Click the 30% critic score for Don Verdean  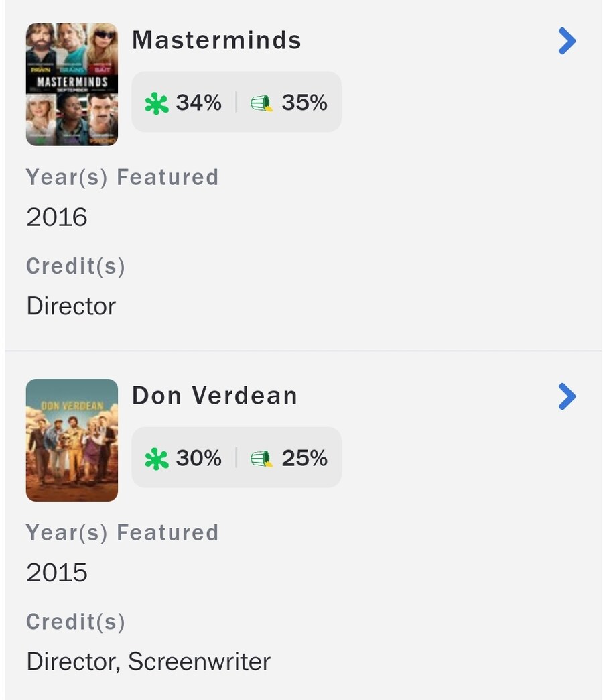198,458
